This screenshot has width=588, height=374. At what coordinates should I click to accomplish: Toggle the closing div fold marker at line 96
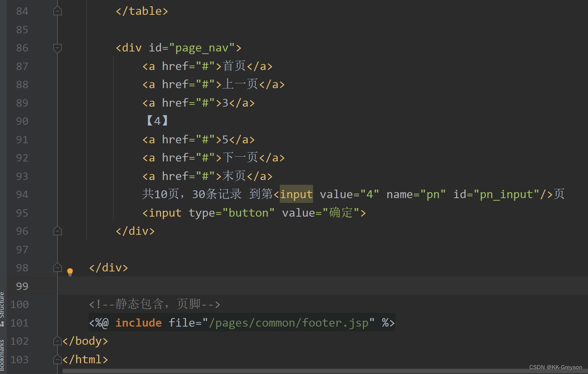tap(57, 231)
